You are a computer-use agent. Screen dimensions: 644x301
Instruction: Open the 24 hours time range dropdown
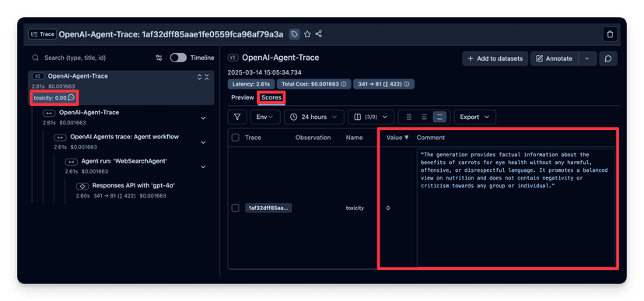click(314, 117)
